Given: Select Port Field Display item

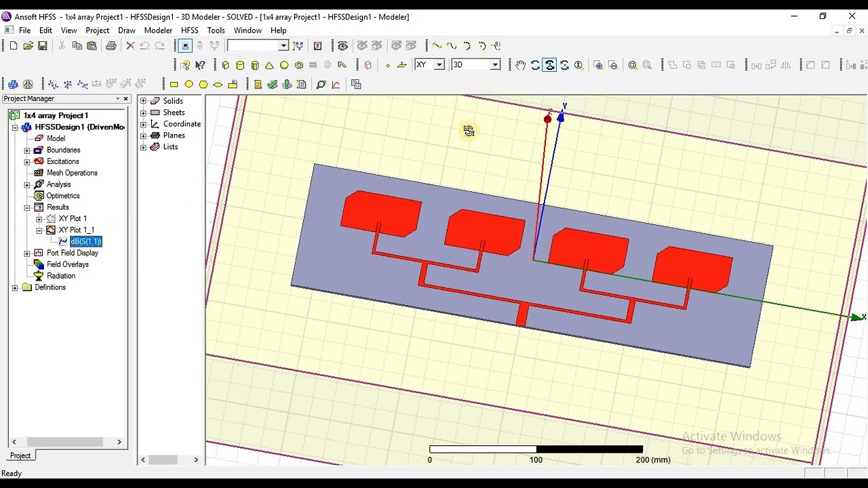Looking at the screenshot, I should coord(73,253).
